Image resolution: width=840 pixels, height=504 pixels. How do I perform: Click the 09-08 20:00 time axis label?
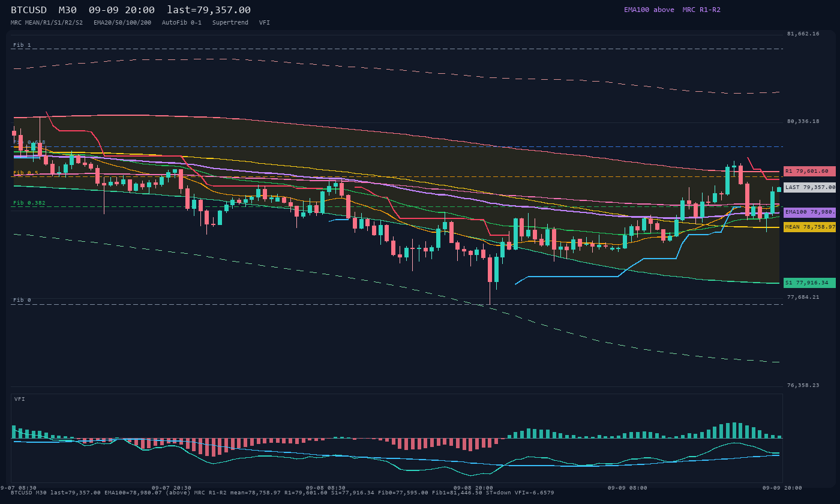point(473,488)
